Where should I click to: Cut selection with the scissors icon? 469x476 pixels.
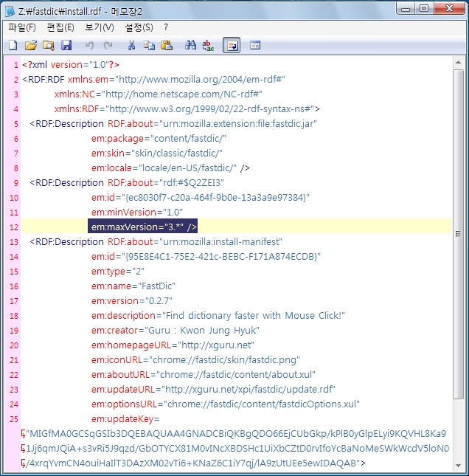(x=131, y=45)
